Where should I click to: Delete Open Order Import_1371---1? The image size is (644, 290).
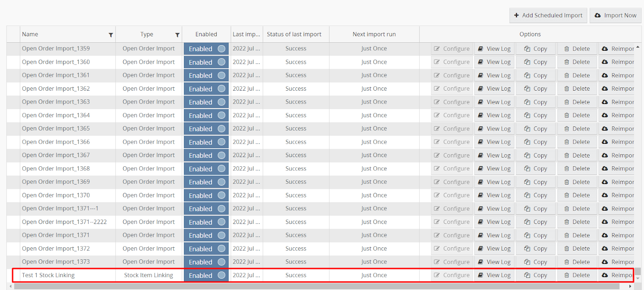coord(577,209)
